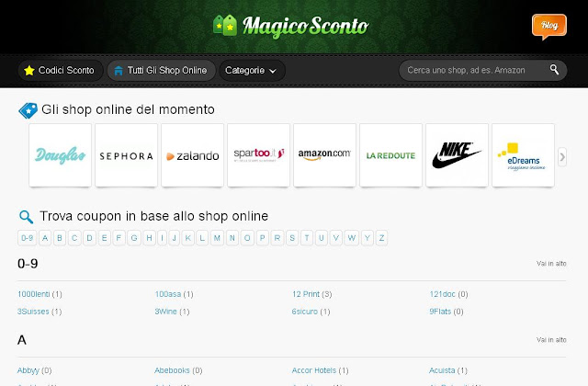Click Vai in alto beside A heading
Screen dimensions: 588x386
tap(551, 340)
